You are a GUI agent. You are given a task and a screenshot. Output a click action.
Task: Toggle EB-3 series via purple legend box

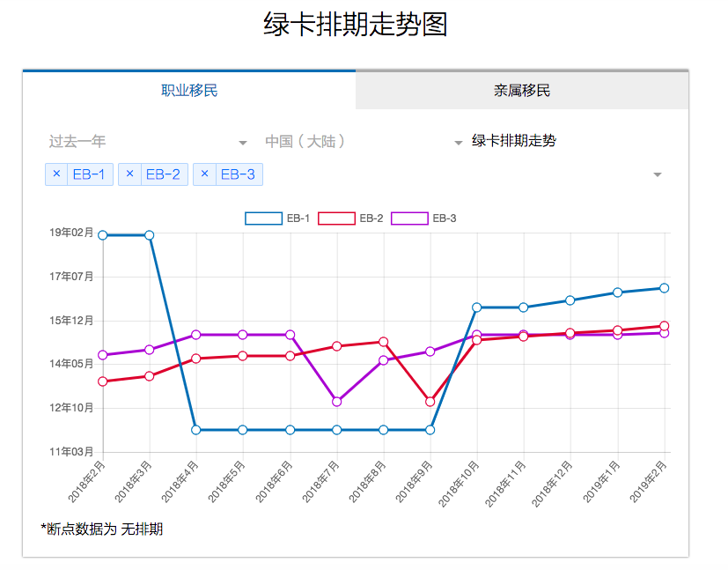point(409,218)
